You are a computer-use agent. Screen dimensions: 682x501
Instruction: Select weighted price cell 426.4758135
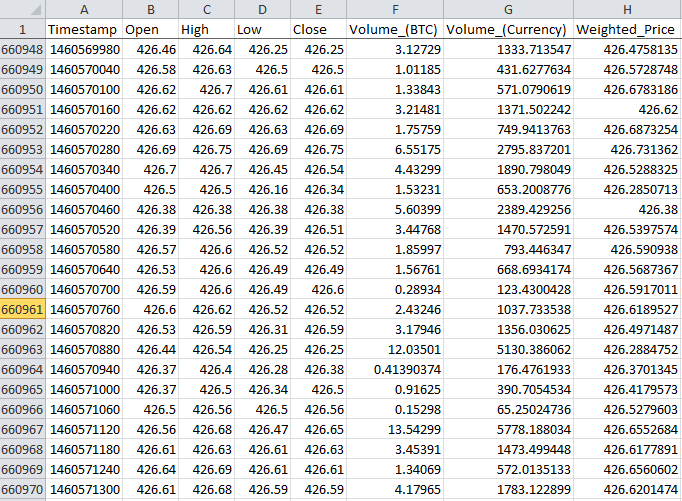point(628,50)
